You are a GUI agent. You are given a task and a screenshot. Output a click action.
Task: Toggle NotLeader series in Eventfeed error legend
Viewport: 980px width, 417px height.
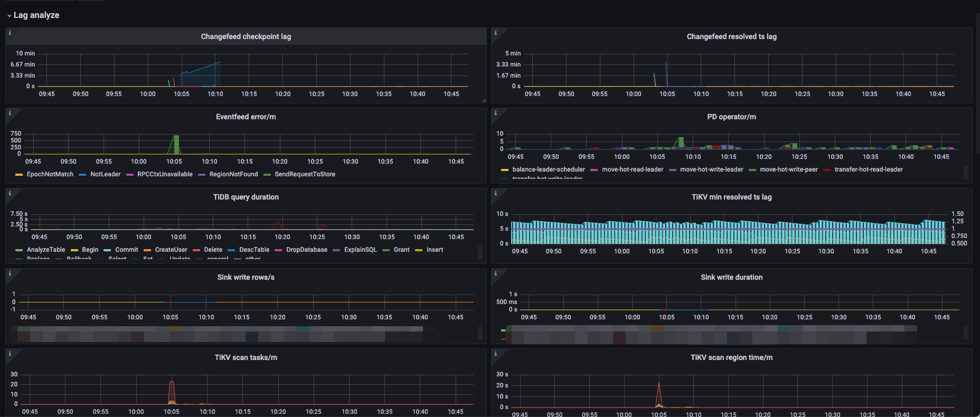tap(105, 174)
